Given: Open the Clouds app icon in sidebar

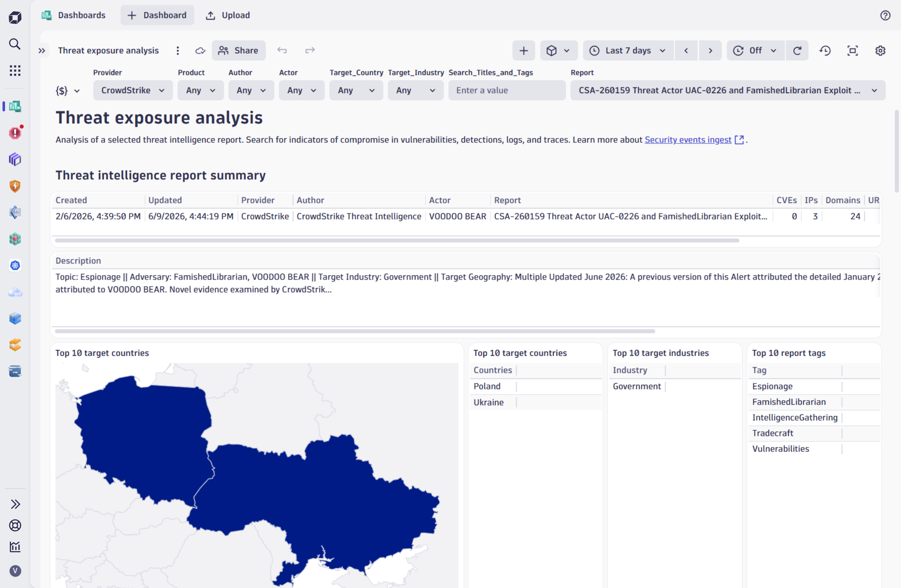Looking at the screenshot, I should pyautogui.click(x=15, y=292).
